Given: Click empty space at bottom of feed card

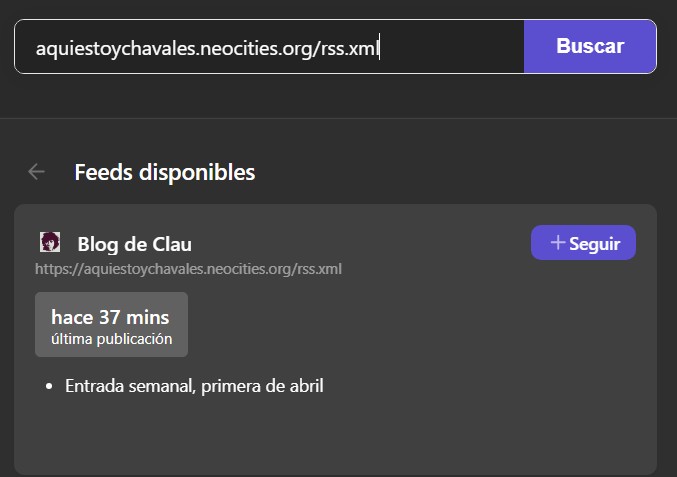Looking at the screenshot, I should click(335, 438).
